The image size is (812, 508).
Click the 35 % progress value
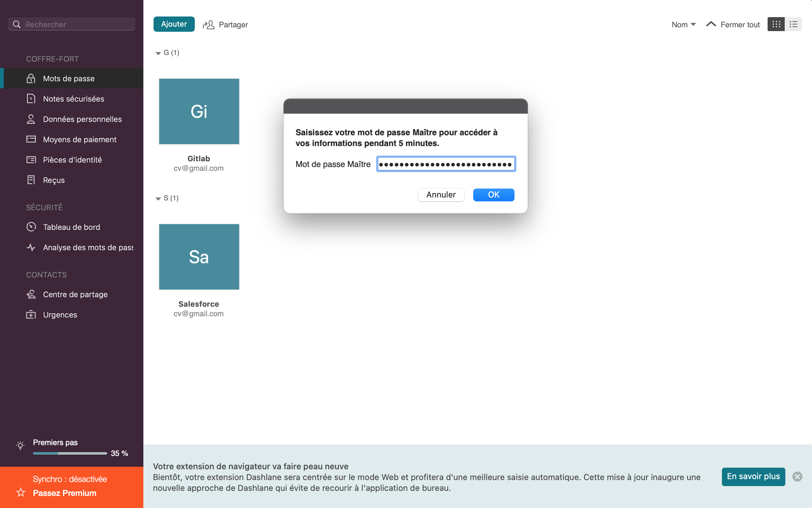(120, 453)
